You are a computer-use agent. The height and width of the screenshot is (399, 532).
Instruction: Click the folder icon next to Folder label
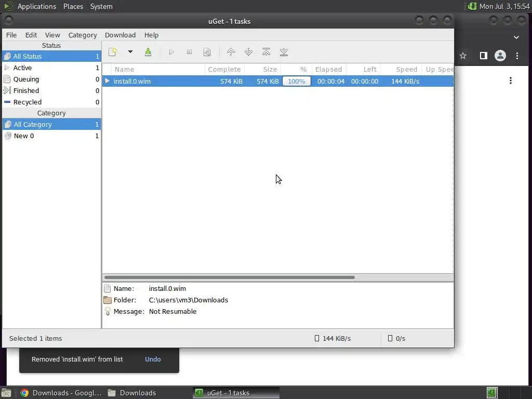(108, 300)
